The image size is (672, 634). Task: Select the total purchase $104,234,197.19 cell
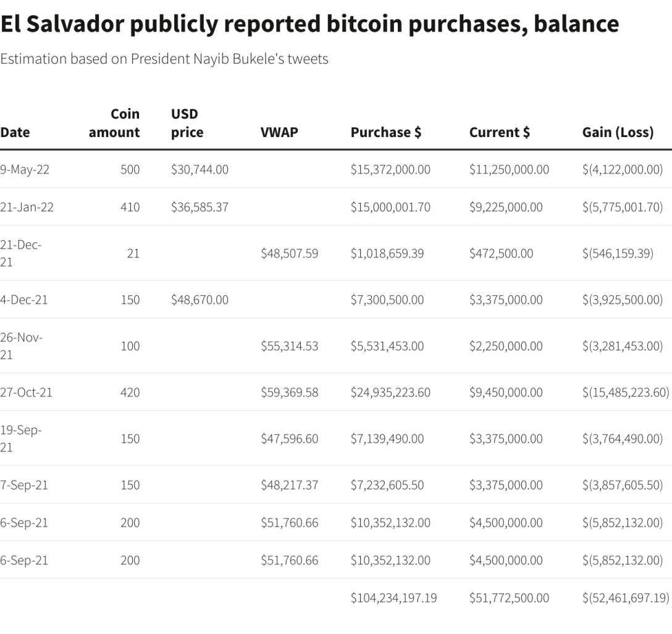(393, 598)
